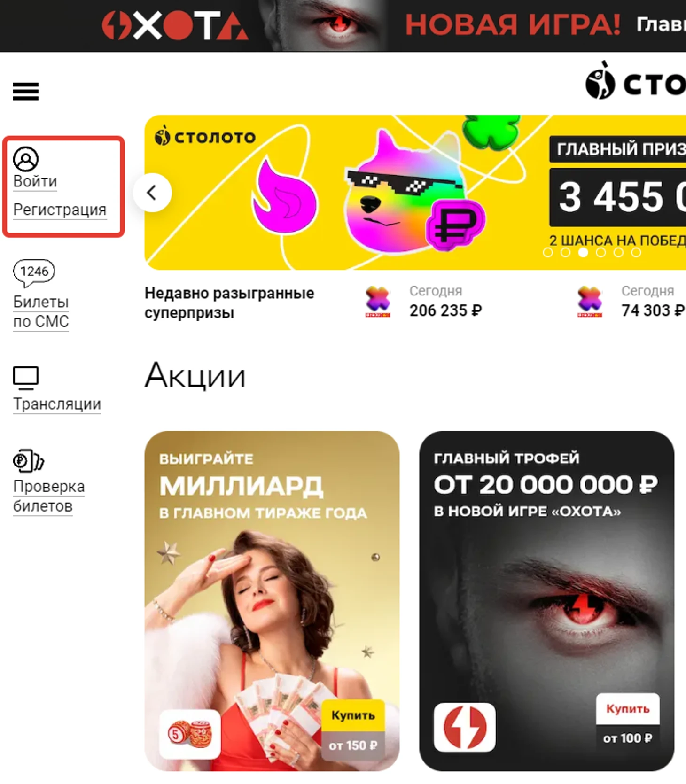Click the Охота Новая игра top banner
The width and height of the screenshot is (686, 784).
point(343,25)
